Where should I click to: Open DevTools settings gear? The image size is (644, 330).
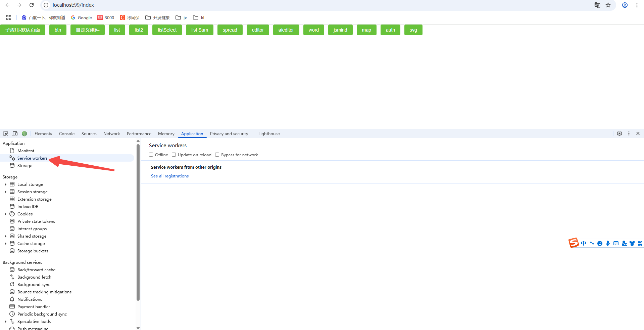coord(619,133)
